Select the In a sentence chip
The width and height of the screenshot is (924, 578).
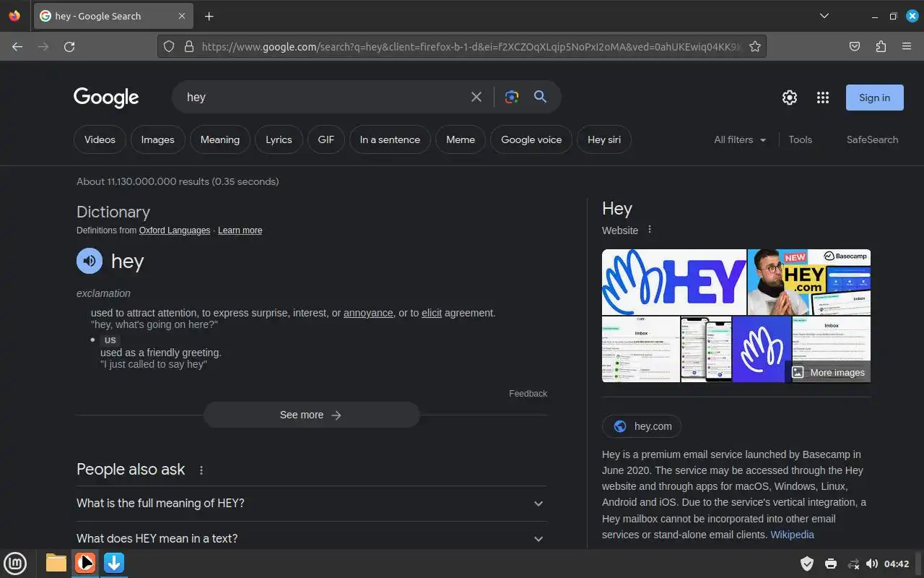pos(390,139)
